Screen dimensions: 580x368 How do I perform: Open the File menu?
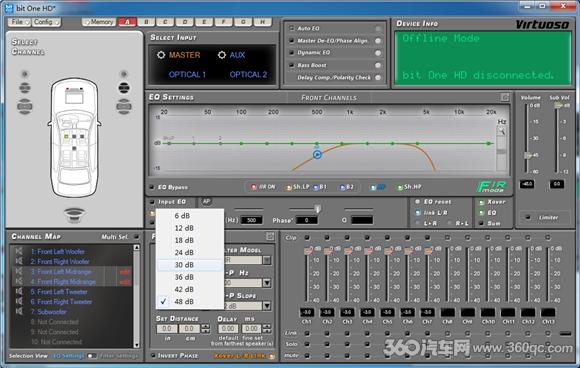[19, 22]
